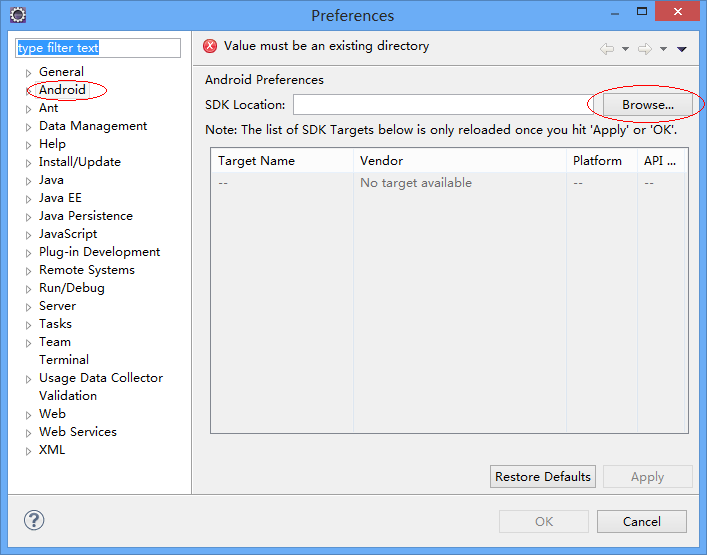
Task: Expand the JavaScript node
Action: point(28,235)
